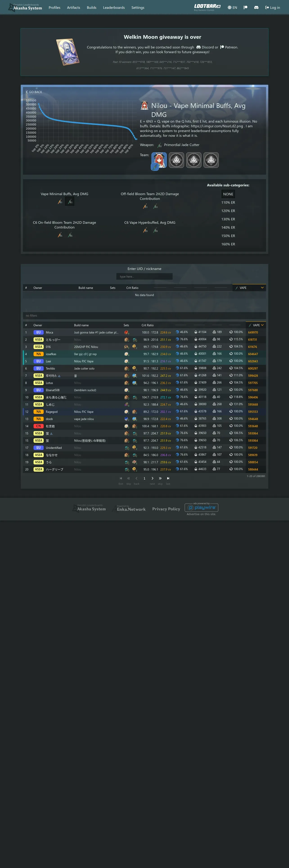Select the NONE sub-category
The height and width of the screenshot is (868, 289).
pos(228,194)
